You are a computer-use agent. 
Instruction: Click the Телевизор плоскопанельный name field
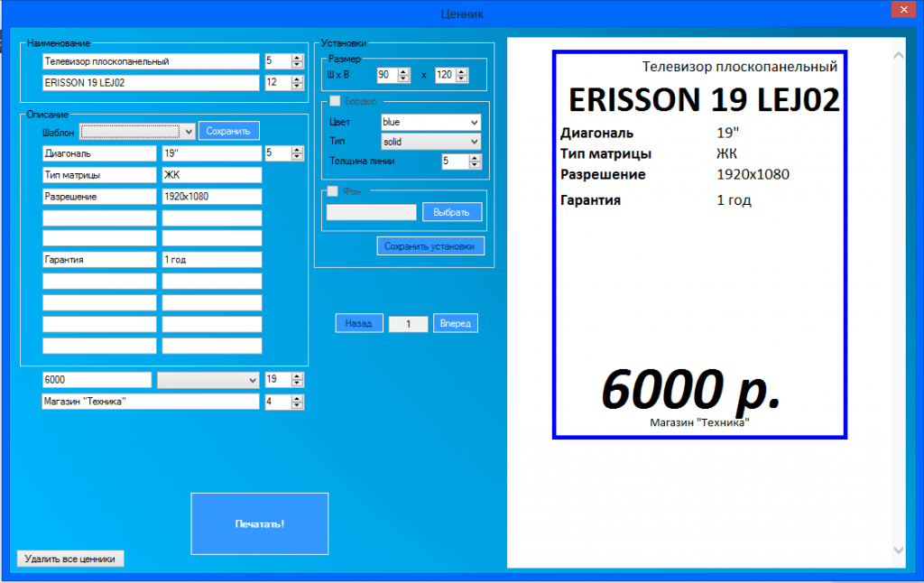(151, 61)
